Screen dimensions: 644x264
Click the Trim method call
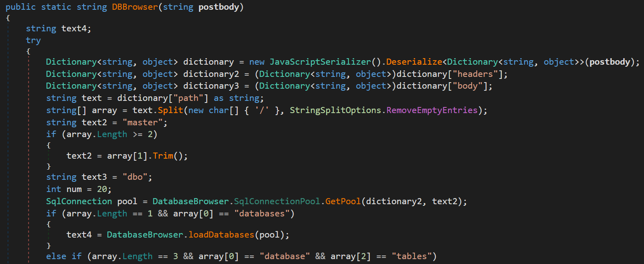point(163,156)
